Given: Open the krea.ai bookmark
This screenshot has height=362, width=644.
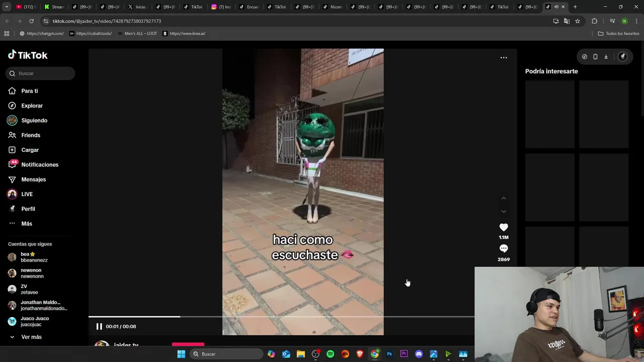Looking at the screenshot, I should click(184, 34).
